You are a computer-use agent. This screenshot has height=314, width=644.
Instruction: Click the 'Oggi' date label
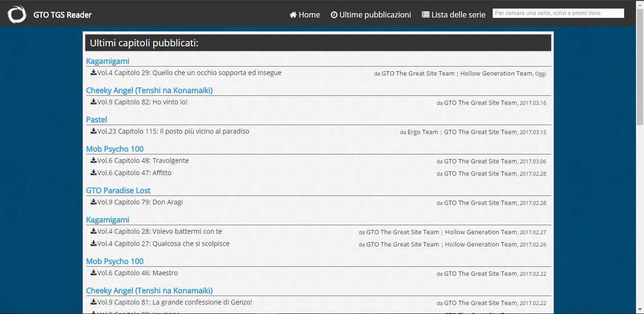[541, 74]
